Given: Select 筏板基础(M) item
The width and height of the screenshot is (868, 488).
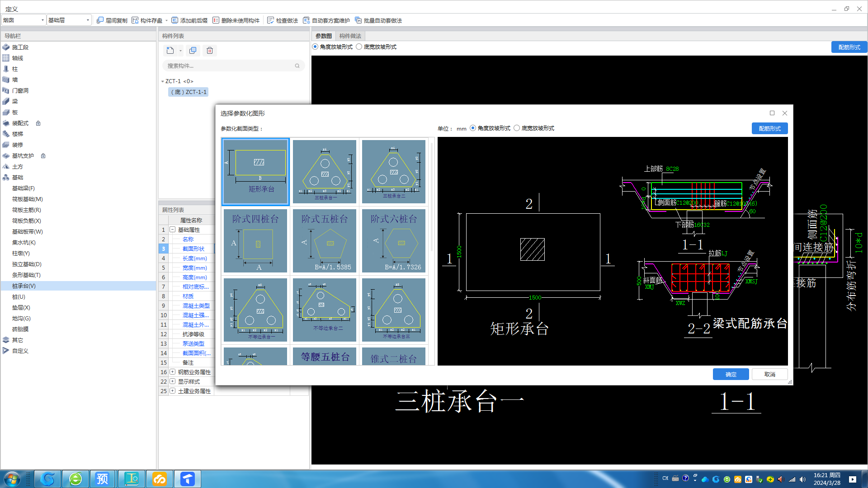Looking at the screenshot, I should [x=28, y=199].
